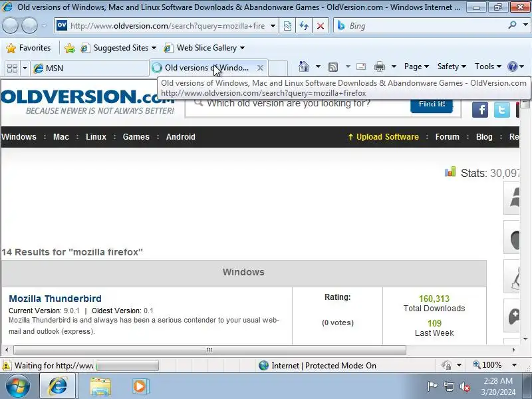The image size is (532, 399).
Task: Click the address bar URL field
Action: pyautogui.click(x=168, y=26)
